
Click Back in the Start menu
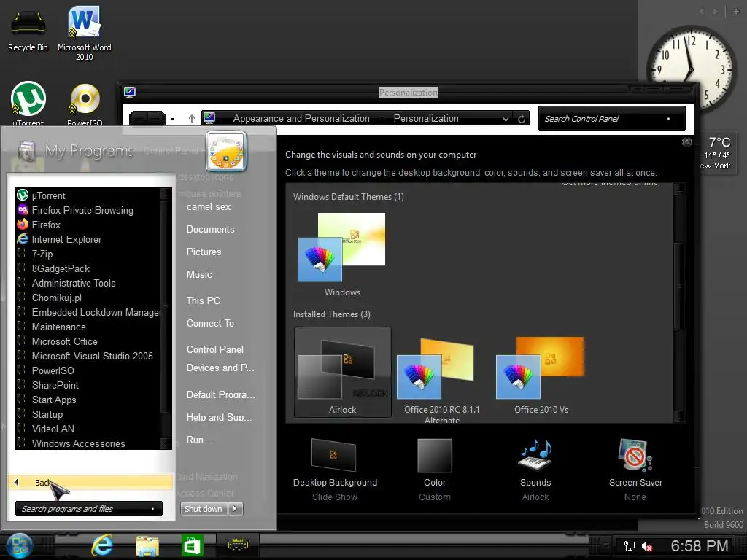pyautogui.click(x=90, y=483)
